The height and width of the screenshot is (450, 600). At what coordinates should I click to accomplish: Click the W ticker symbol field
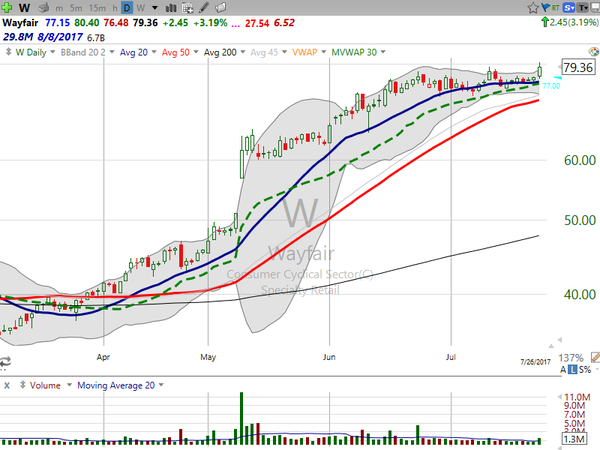point(24,7)
